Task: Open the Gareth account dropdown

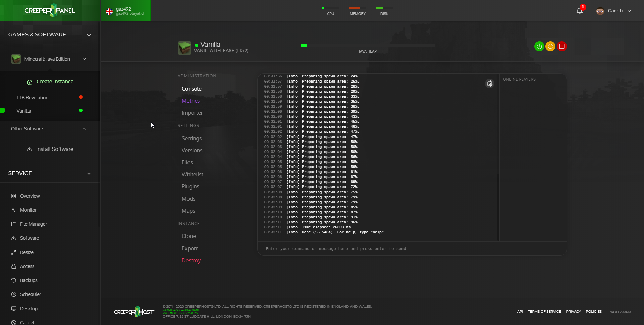Action: (x=629, y=11)
